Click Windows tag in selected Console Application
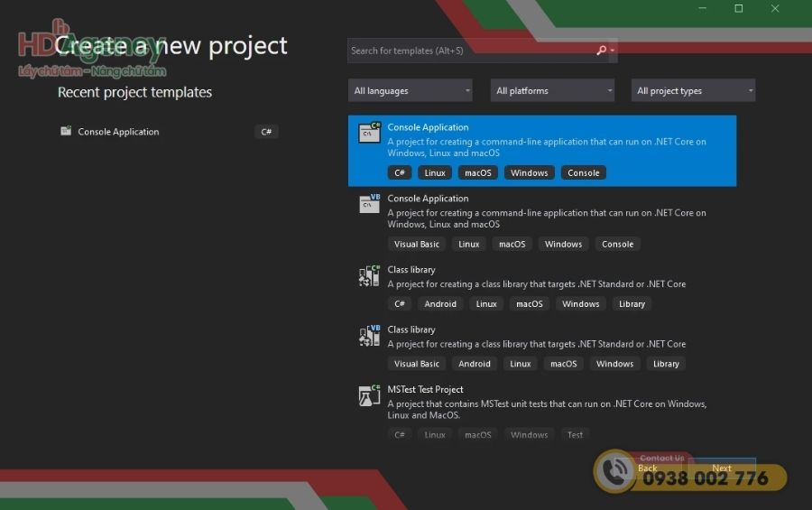This screenshot has height=510, width=812. 530,172
